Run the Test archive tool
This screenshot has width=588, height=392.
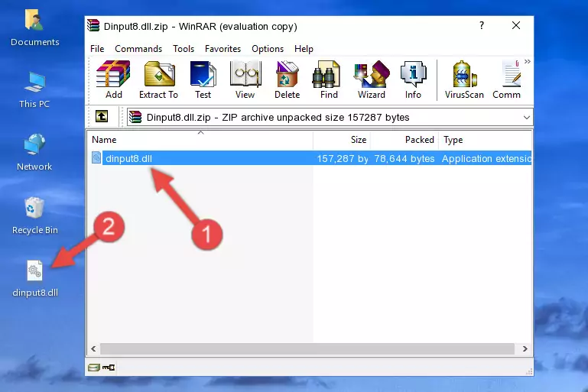point(203,79)
